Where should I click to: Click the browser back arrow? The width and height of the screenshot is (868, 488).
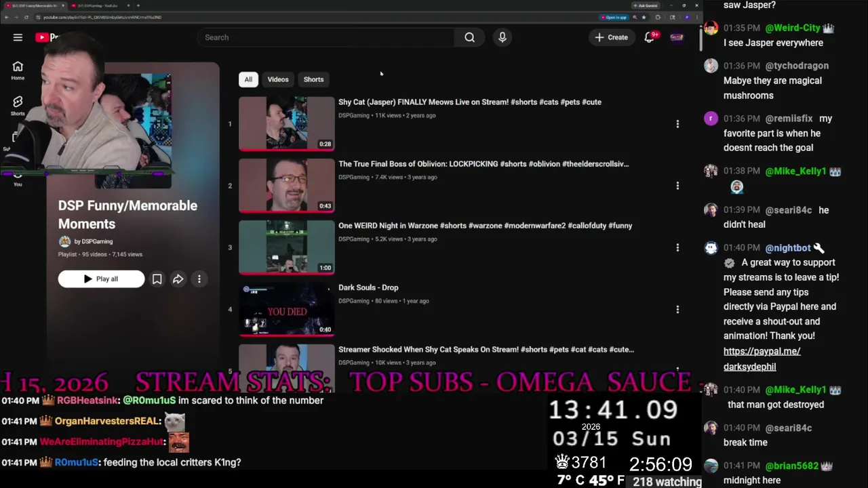[6, 17]
